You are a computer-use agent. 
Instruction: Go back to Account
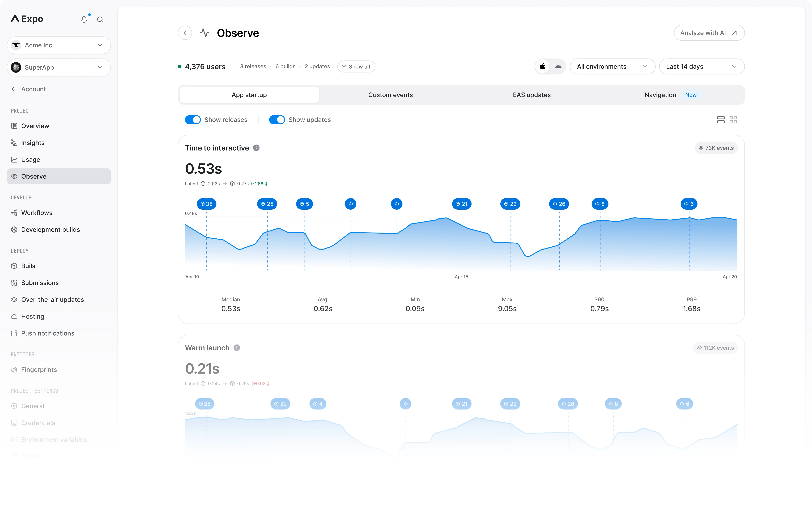pos(28,89)
